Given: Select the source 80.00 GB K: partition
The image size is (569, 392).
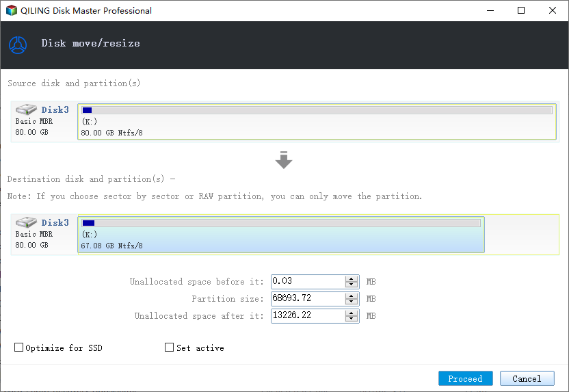Looking at the screenshot, I should (x=317, y=122).
